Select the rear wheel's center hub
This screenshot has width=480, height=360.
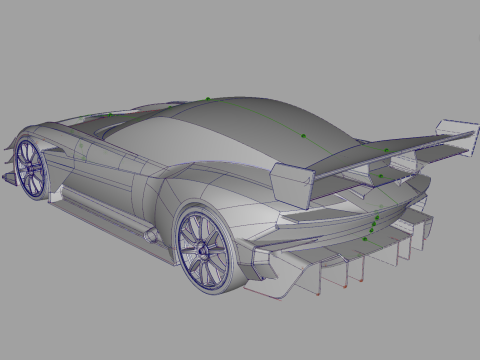pos(202,250)
